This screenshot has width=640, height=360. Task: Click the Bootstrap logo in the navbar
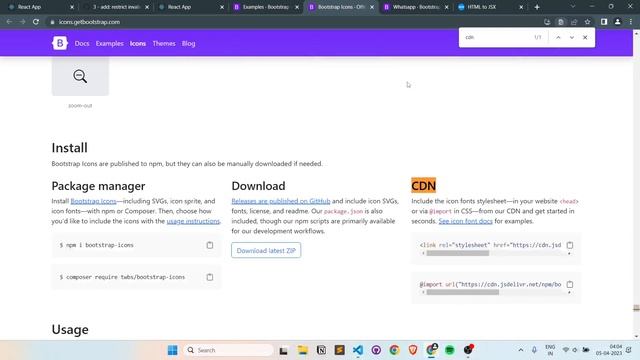pyautogui.click(x=60, y=43)
